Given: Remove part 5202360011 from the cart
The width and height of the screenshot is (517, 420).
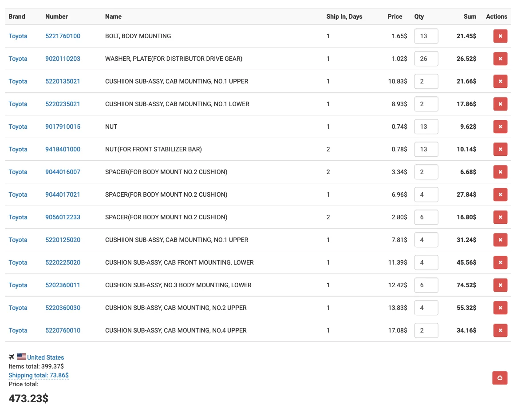Looking at the screenshot, I should click(500, 285).
